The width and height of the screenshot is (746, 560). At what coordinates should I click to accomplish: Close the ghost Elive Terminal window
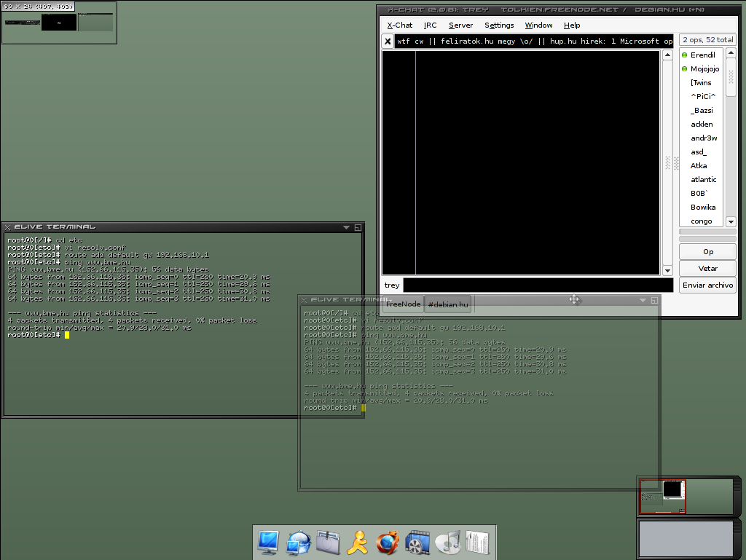pos(305,301)
